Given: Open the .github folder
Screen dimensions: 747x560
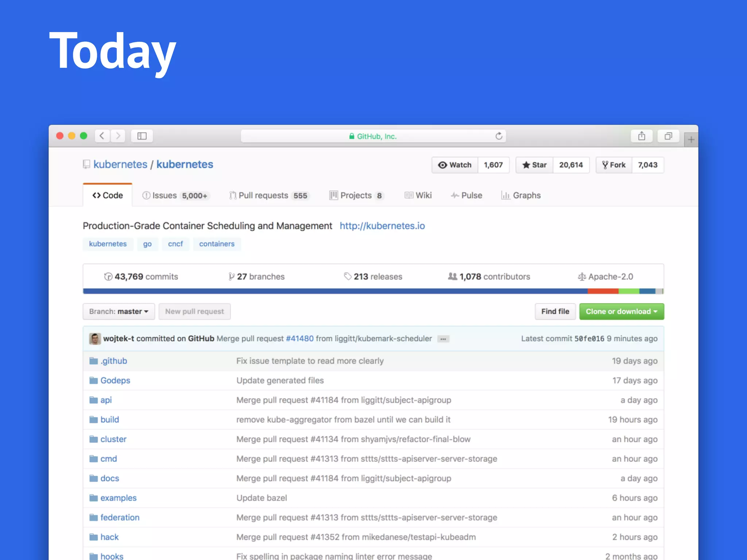Looking at the screenshot, I should [x=114, y=361].
